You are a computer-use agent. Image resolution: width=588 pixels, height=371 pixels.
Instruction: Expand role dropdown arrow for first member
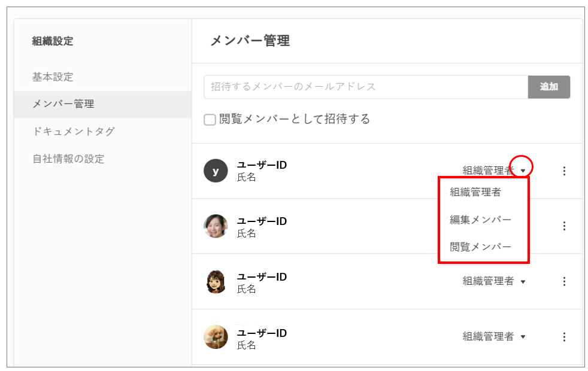pos(523,171)
